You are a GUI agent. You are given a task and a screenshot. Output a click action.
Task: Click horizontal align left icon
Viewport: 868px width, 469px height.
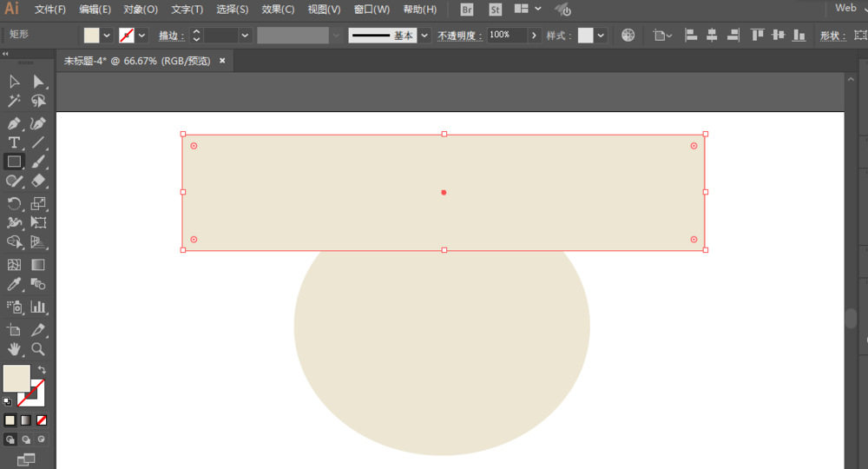click(x=691, y=36)
